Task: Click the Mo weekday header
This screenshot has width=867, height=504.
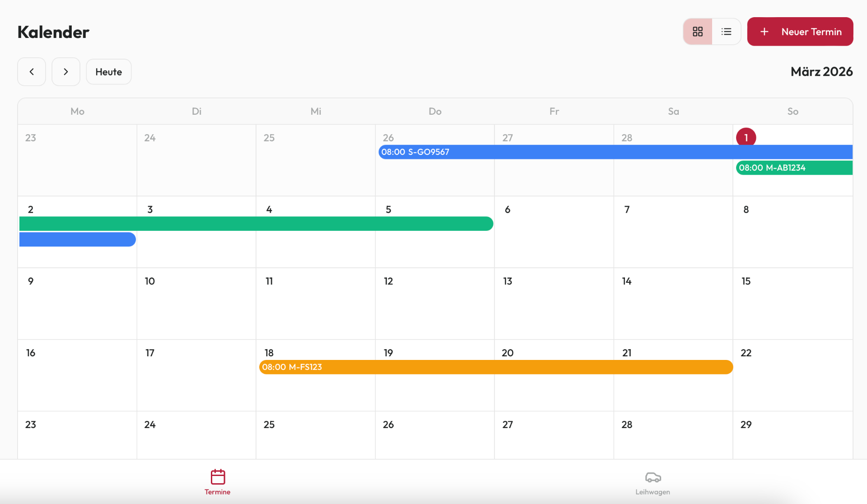Action: click(x=77, y=111)
